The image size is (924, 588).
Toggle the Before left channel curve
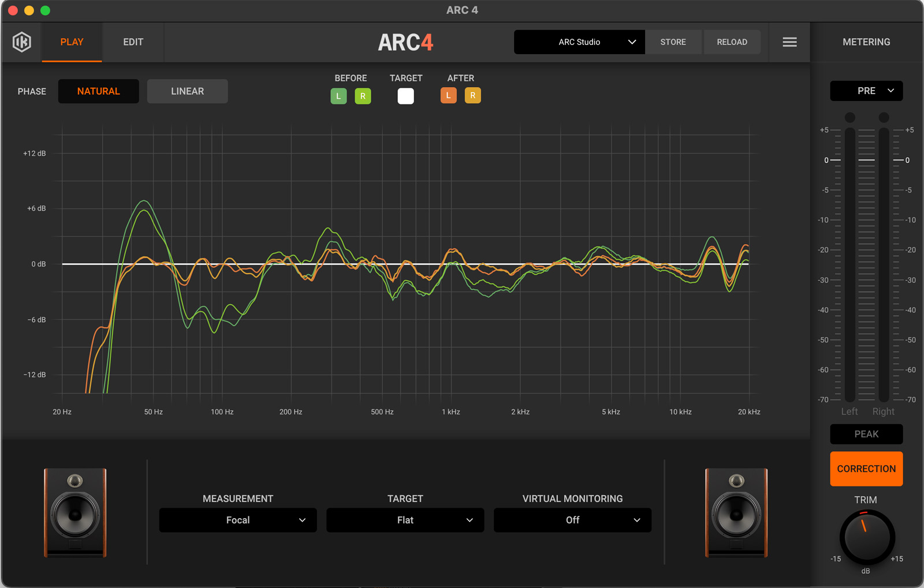tap(338, 96)
